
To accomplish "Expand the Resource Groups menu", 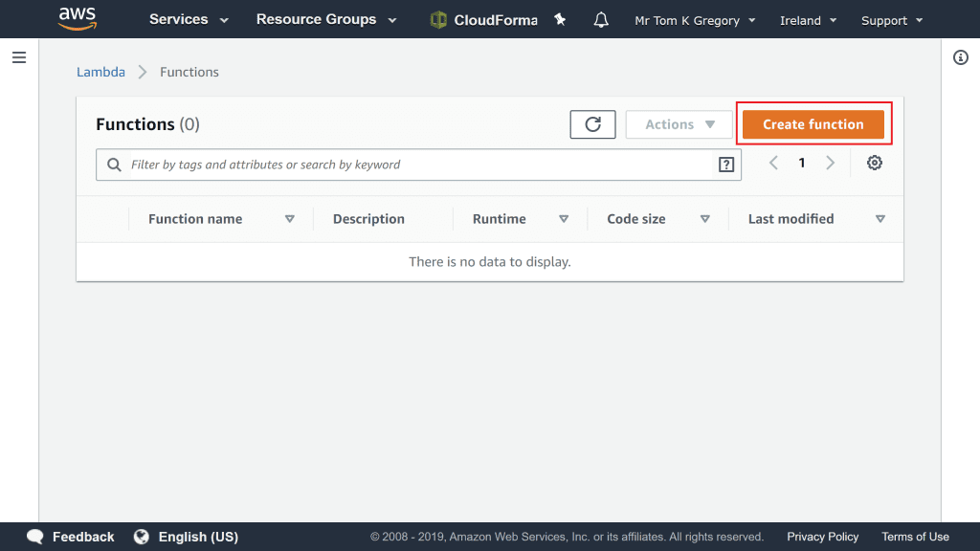I will (325, 20).
